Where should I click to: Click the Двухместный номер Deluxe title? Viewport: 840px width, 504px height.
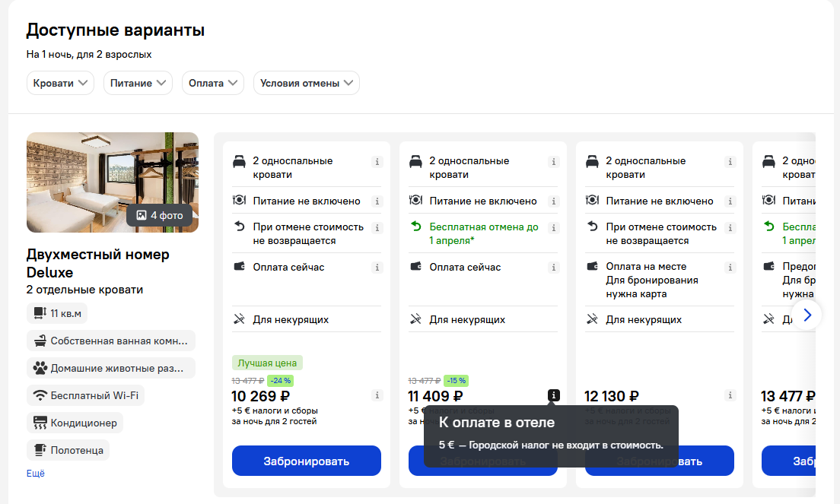(x=98, y=263)
